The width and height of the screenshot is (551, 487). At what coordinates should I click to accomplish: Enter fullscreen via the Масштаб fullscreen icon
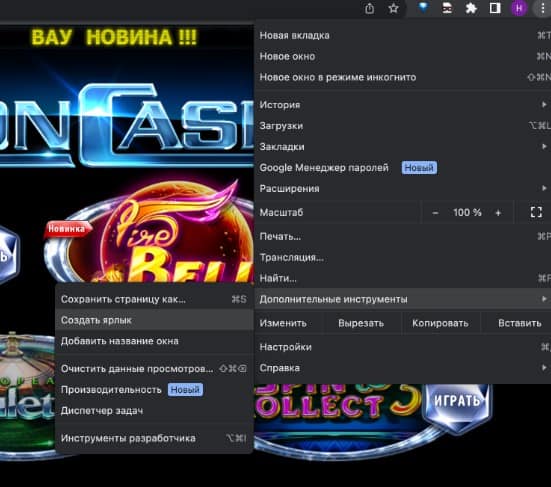point(536,212)
